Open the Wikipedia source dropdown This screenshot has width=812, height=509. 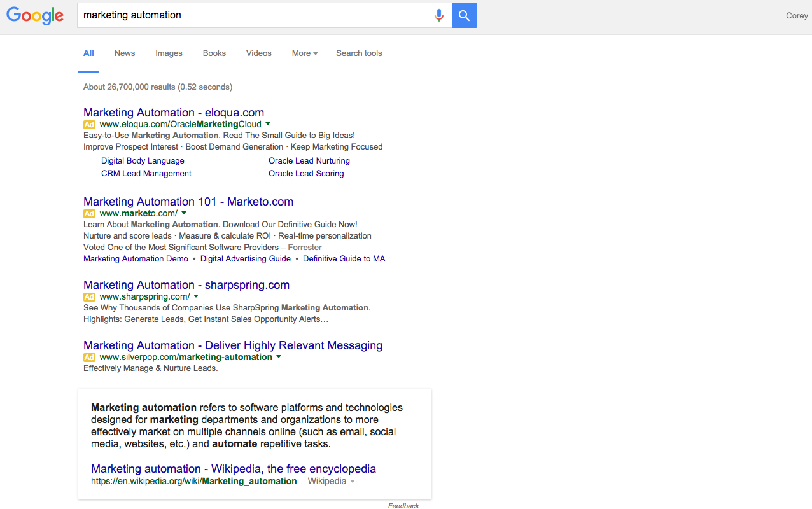pyautogui.click(x=353, y=482)
